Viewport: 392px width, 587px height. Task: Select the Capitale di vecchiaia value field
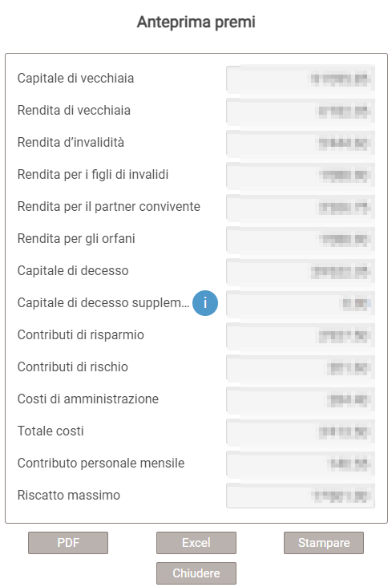(x=301, y=79)
